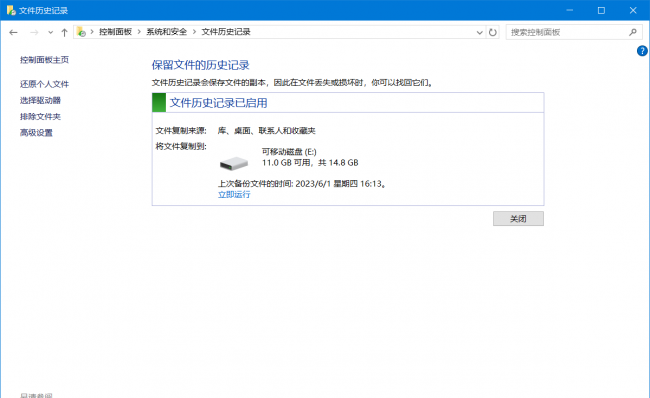Select 文件历史记录 breadcrumb item

point(226,32)
